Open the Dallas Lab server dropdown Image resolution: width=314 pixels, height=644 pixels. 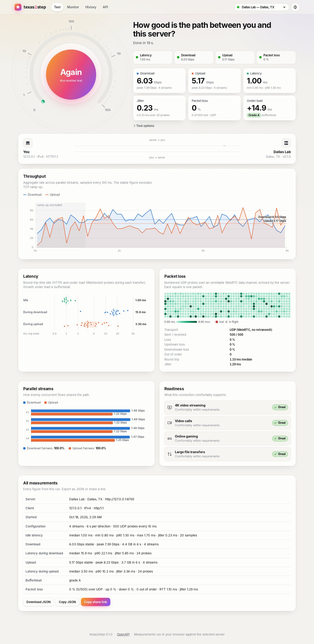262,7
